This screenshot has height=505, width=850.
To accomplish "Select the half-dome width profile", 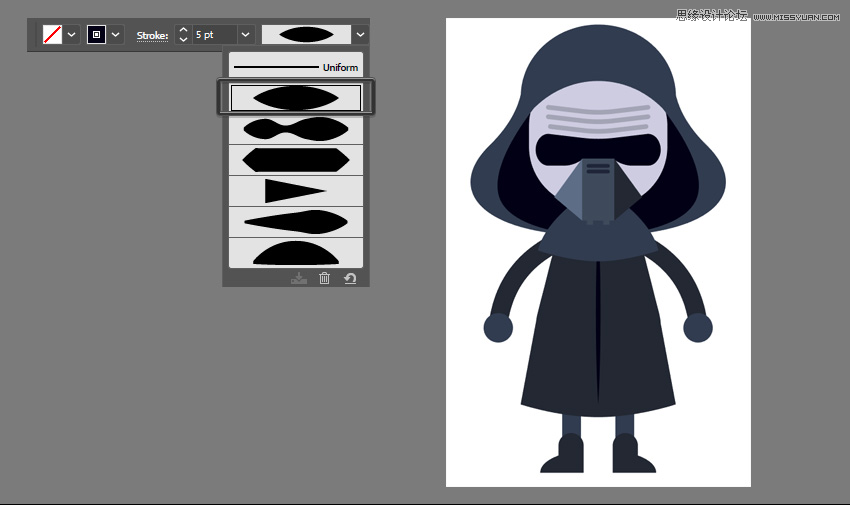I will (296, 252).
